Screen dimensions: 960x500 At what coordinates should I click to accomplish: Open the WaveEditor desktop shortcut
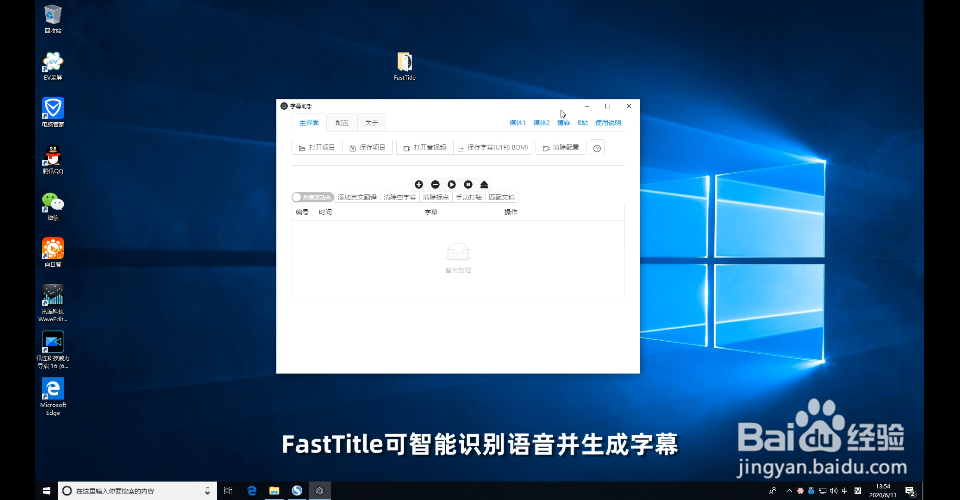[x=53, y=303]
